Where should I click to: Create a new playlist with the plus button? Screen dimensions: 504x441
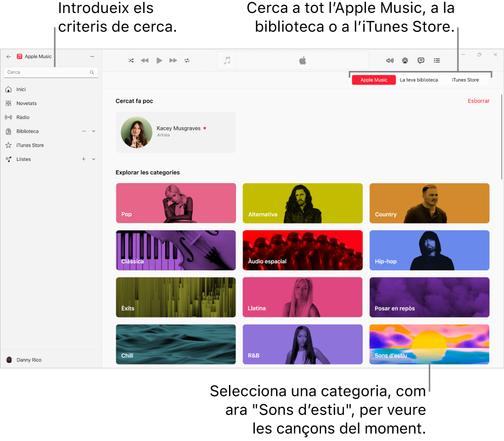click(x=83, y=159)
